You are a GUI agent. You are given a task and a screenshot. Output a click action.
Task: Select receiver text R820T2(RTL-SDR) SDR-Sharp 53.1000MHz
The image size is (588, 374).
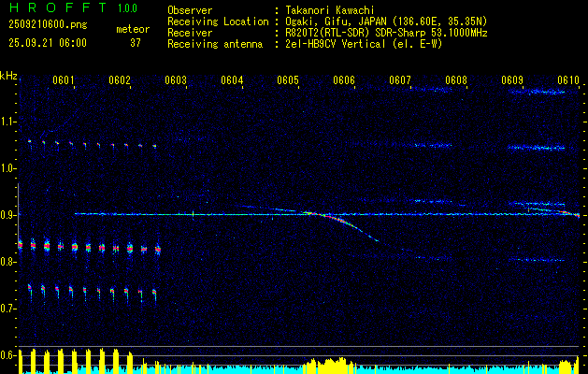(387, 33)
